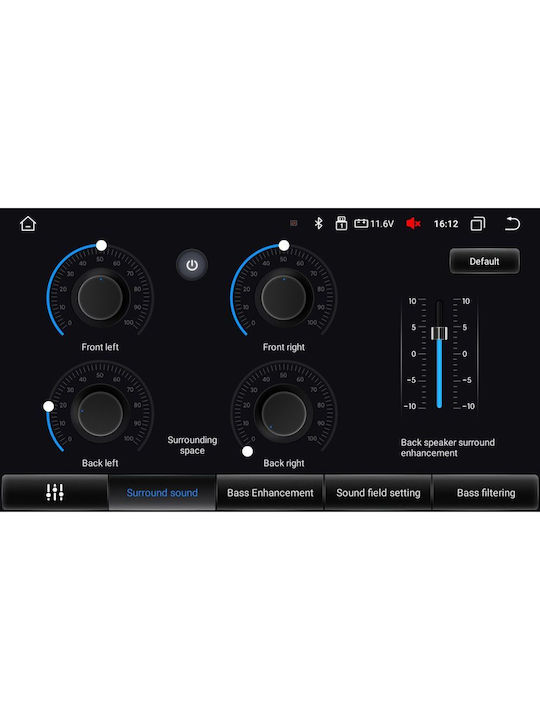Click the Back right dial's white handle
Image resolution: width=540 pixels, height=720 pixels.
tap(247, 451)
